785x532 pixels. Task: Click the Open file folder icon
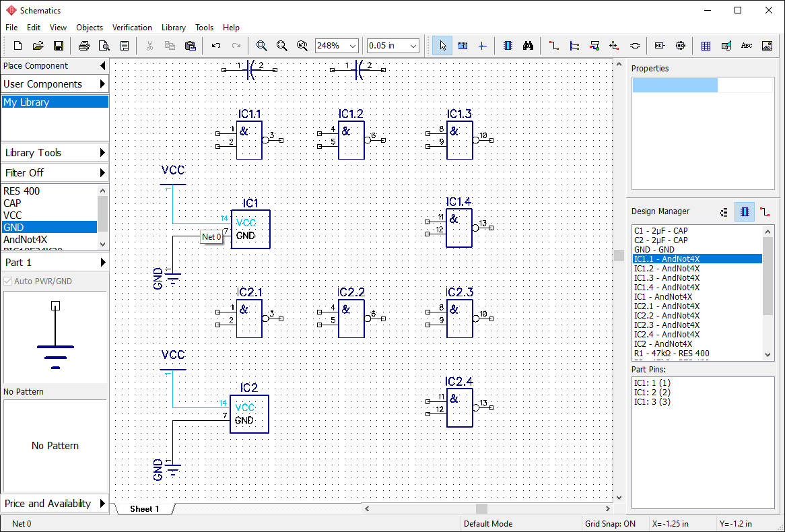[x=38, y=46]
